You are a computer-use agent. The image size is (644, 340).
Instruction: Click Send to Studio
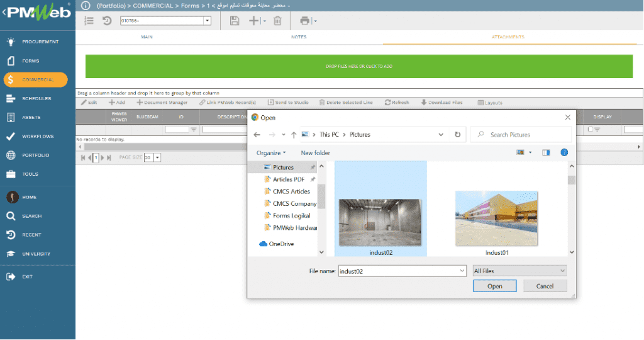[x=288, y=103]
